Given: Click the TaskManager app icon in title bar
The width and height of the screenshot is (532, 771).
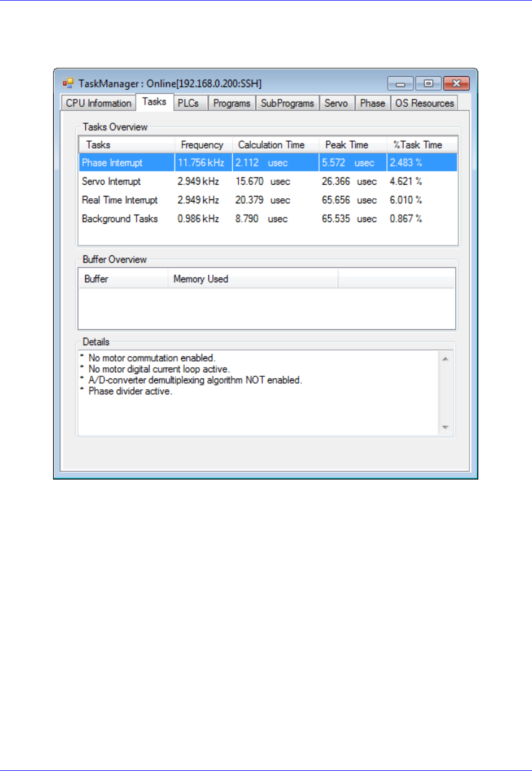Looking at the screenshot, I should pos(68,84).
